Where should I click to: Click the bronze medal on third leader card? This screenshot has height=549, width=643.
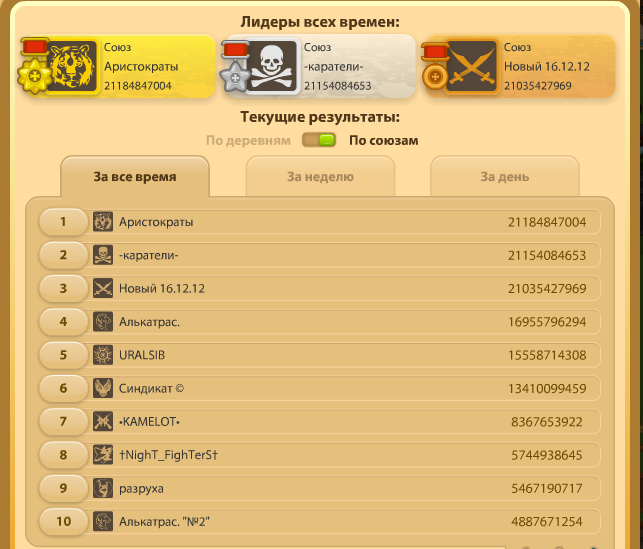[435, 67]
